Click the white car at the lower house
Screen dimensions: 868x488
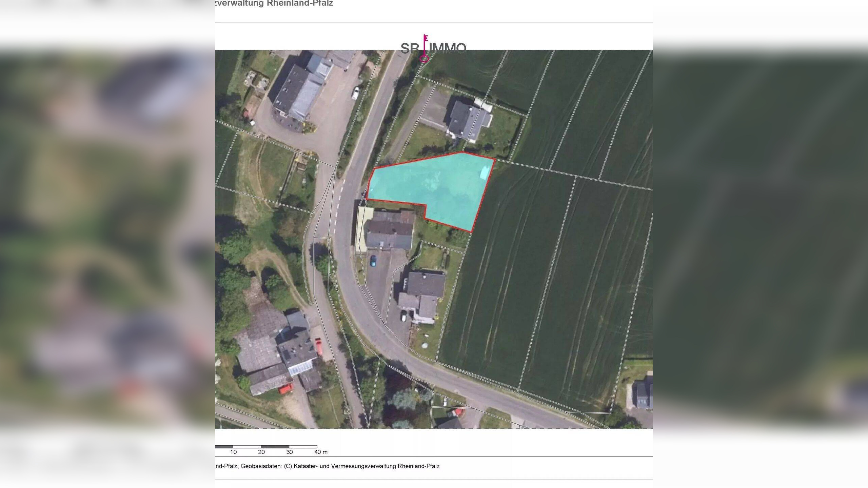(403, 316)
